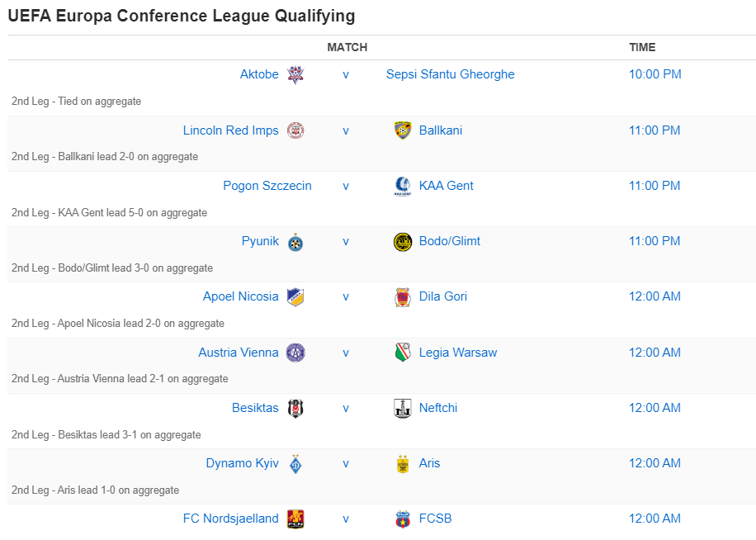Click the Lincoln Red Imps crest
756x540 pixels.
(295, 130)
